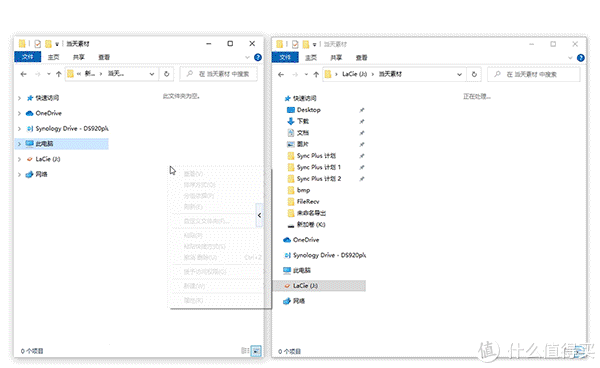Click properties icon in right title bar
This screenshot has width=600, height=368.
click(x=295, y=44)
